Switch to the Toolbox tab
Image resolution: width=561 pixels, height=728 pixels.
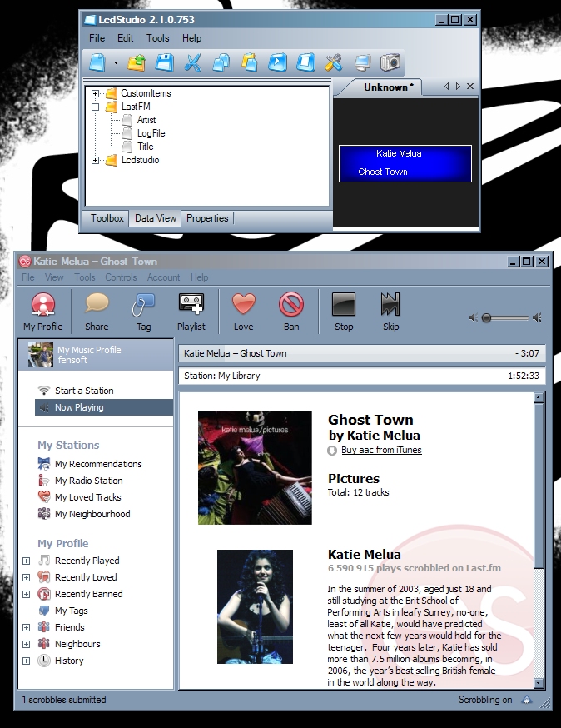click(x=107, y=218)
